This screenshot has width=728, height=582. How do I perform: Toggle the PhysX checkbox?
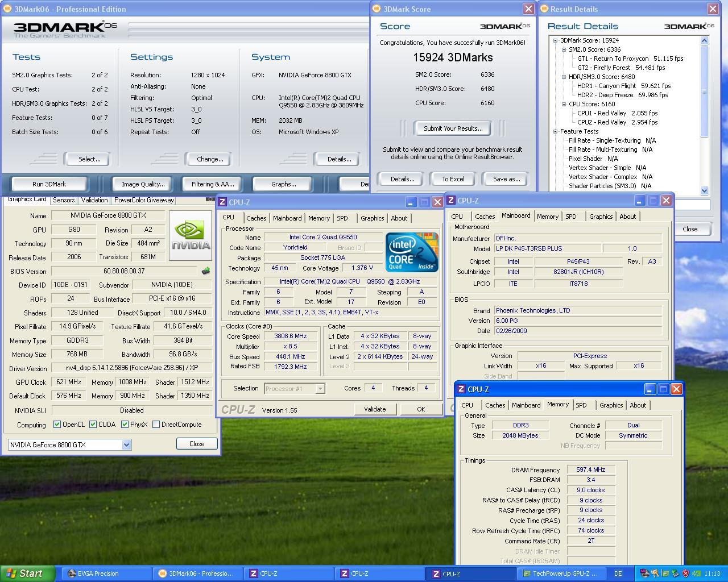click(x=125, y=425)
